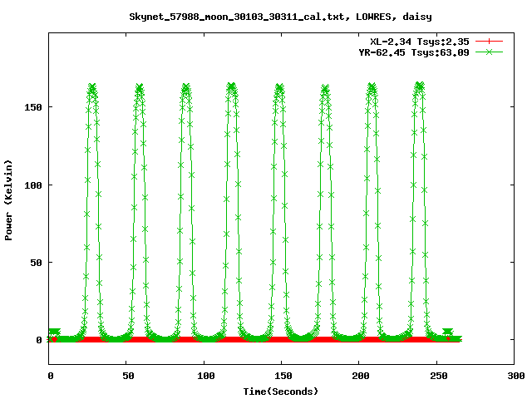Click the y-axis tick label 0
The image size is (532, 399).
39,340
